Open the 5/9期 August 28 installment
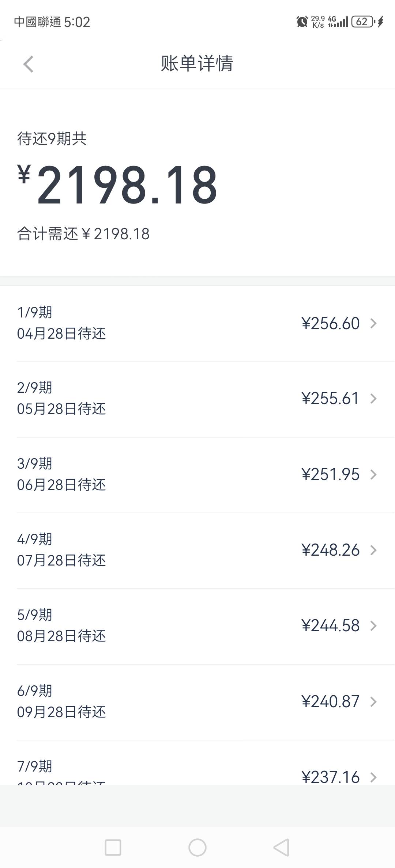395x868 pixels. [x=61, y=626]
